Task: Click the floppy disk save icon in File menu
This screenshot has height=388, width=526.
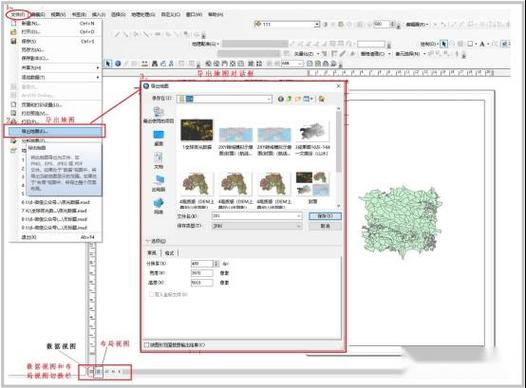Action: 13,41
